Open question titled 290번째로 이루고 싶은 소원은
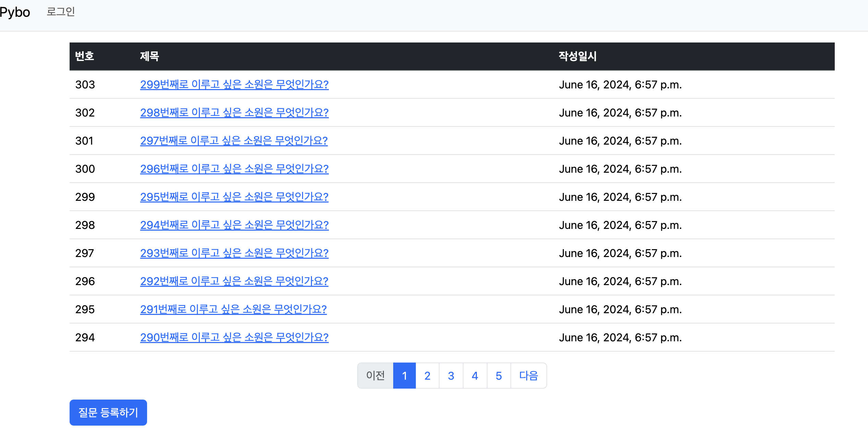The width and height of the screenshot is (868, 440). (x=234, y=337)
